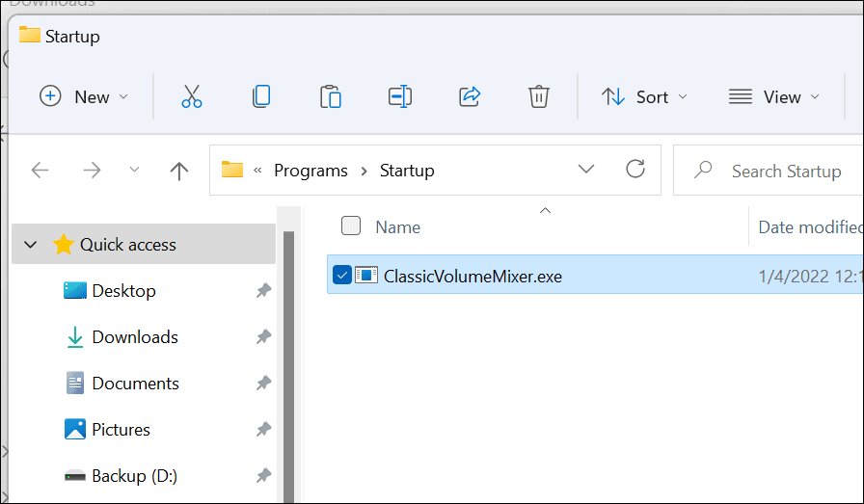Open Downloads from the sidebar
864x504 pixels.
tap(134, 337)
